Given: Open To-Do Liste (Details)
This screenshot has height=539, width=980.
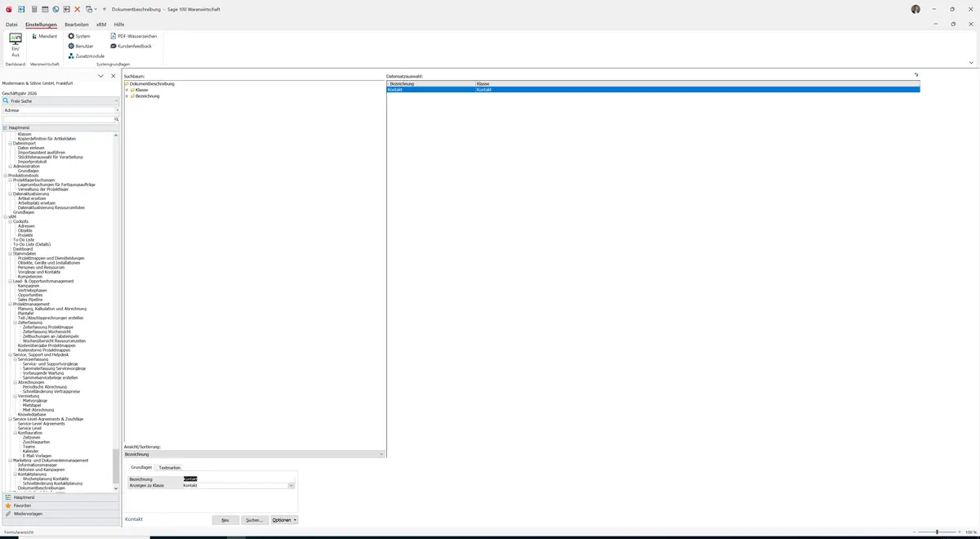Looking at the screenshot, I should tap(32, 244).
